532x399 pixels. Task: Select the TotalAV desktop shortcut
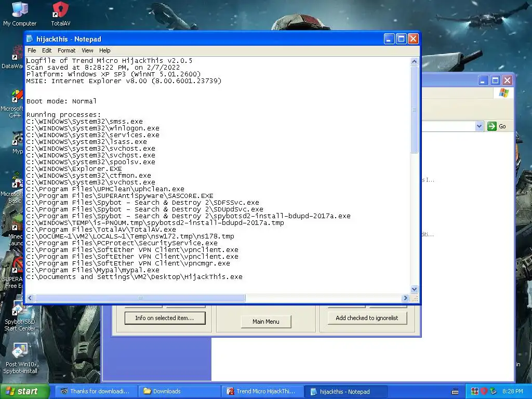tap(60, 14)
